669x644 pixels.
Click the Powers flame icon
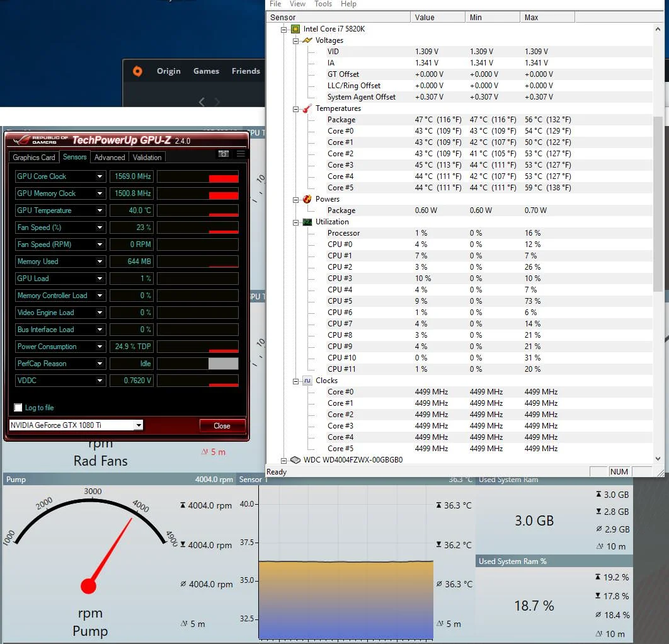pyautogui.click(x=307, y=199)
